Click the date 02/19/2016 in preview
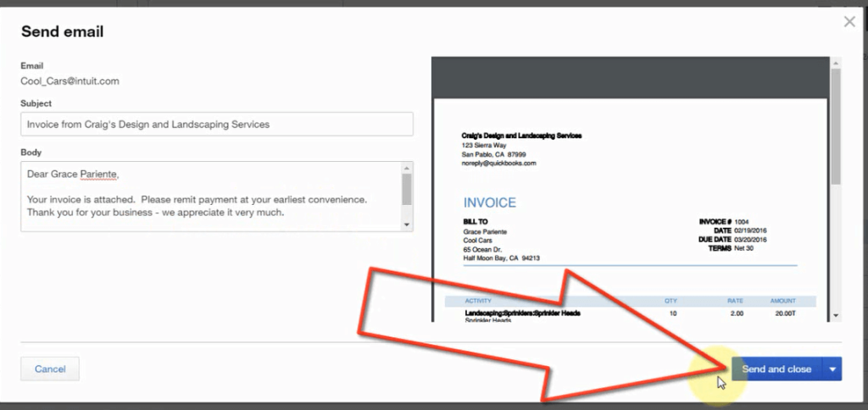868x410 pixels. tap(751, 230)
